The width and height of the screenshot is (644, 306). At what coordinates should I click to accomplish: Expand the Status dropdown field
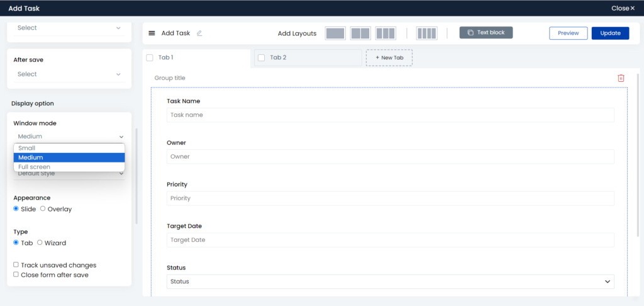pos(390,281)
